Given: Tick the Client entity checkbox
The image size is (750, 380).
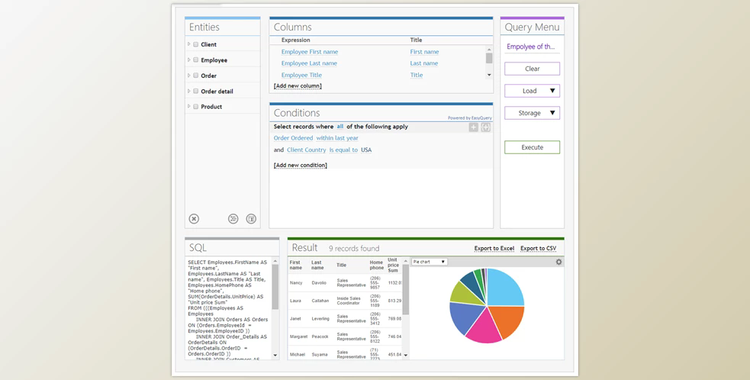Looking at the screenshot, I should click(196, 44).
